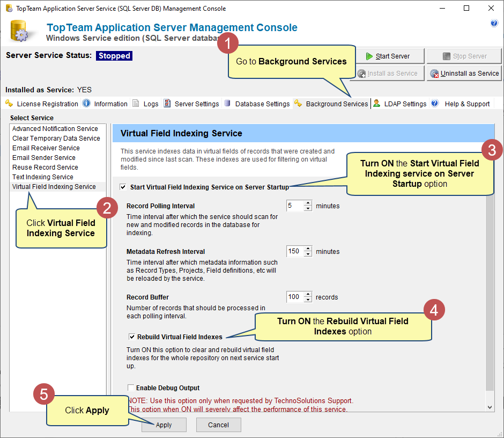Open the License Registration tab
Viewport: 504px width, 438px height.
(x=42, y=104)
